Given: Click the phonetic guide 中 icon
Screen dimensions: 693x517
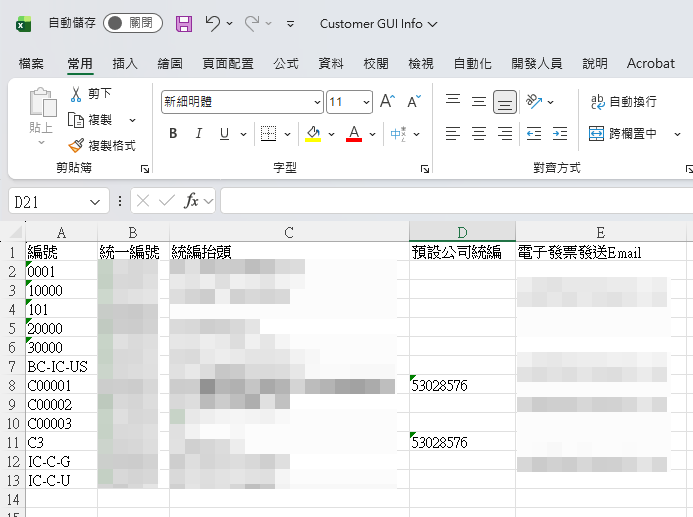Looking at the screenshot, I should [x=398, y=133].
